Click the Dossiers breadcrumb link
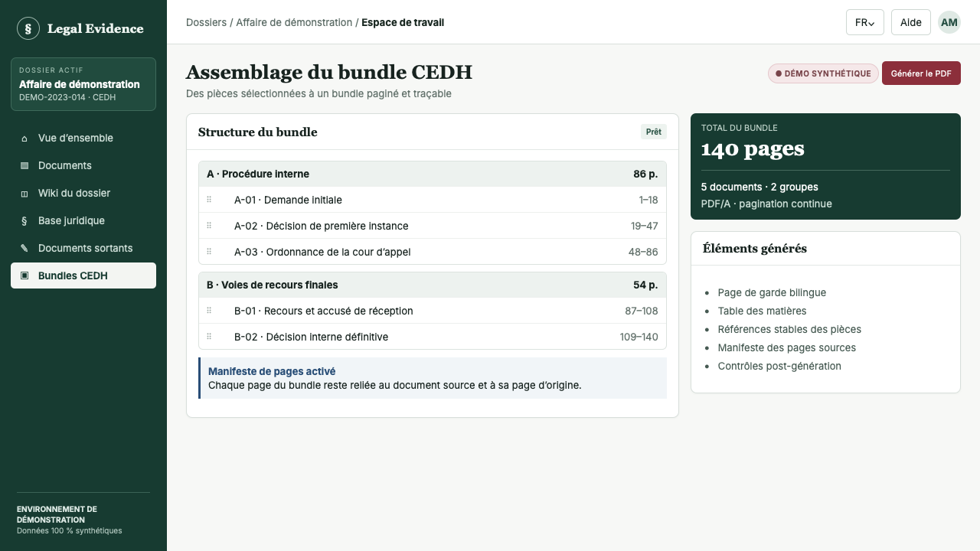Screen dimensions: 980x551 point(206,23)
